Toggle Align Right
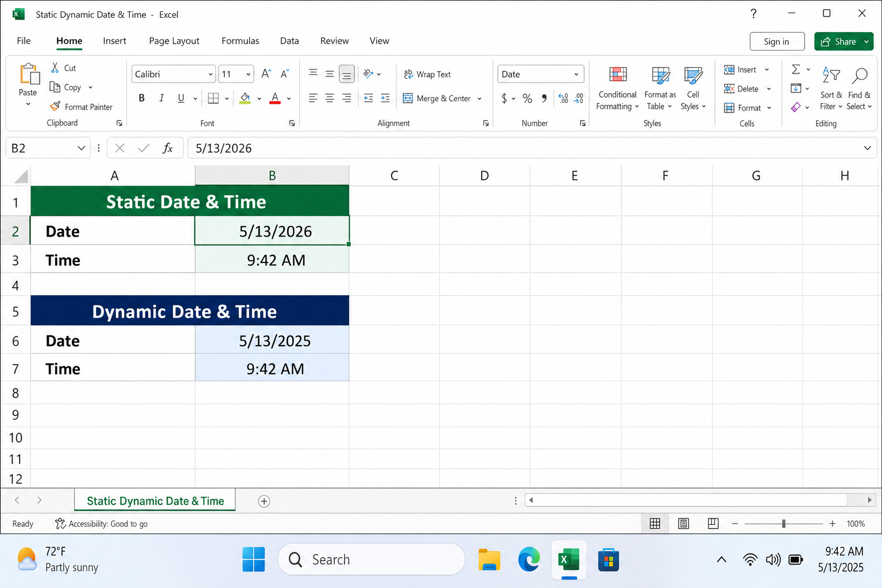882x588 pixels. coord(347,98)
